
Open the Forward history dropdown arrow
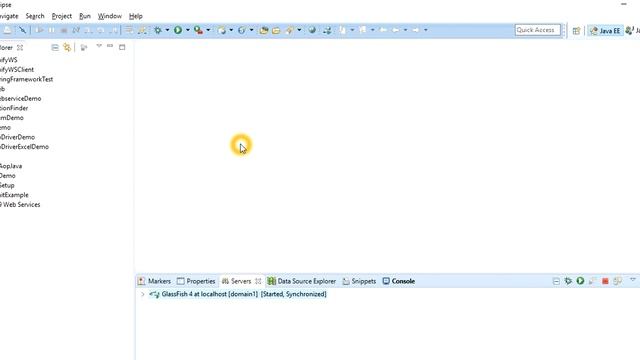click(425, 30)
